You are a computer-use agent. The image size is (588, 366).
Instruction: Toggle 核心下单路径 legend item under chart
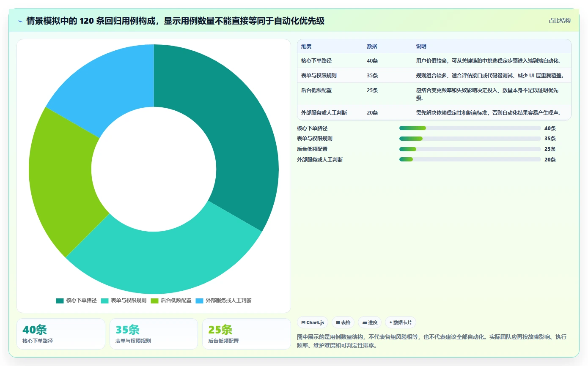[x=77, y=300]
